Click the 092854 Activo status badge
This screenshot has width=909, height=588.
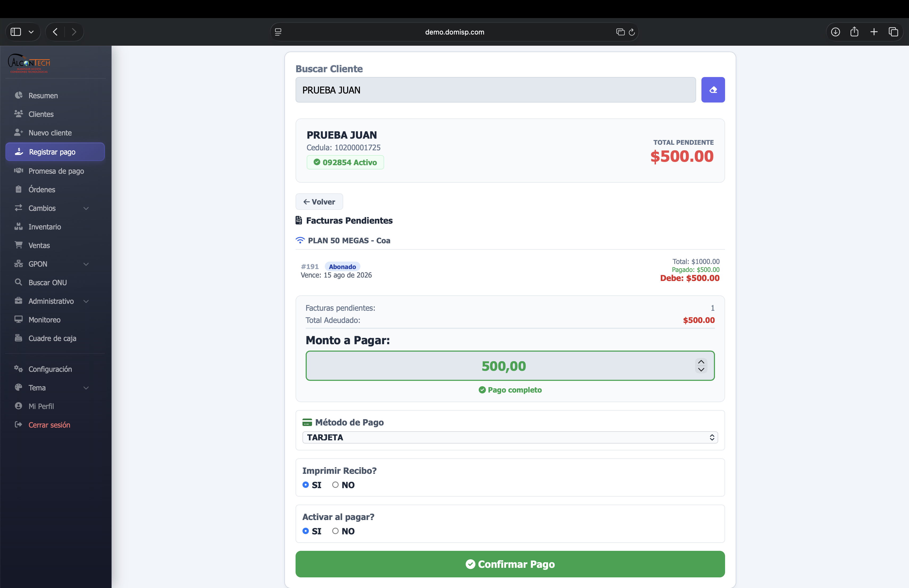click(345, 162)
